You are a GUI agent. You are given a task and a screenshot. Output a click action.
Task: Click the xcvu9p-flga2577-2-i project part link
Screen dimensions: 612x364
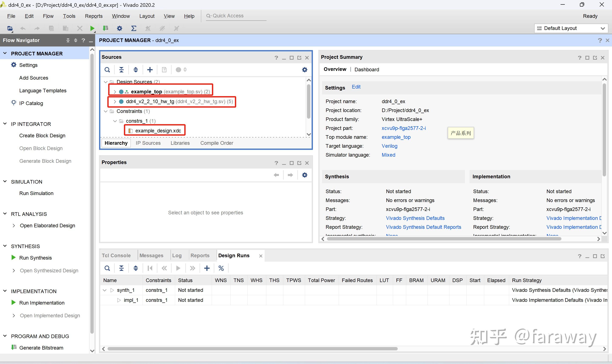point(403,128)
